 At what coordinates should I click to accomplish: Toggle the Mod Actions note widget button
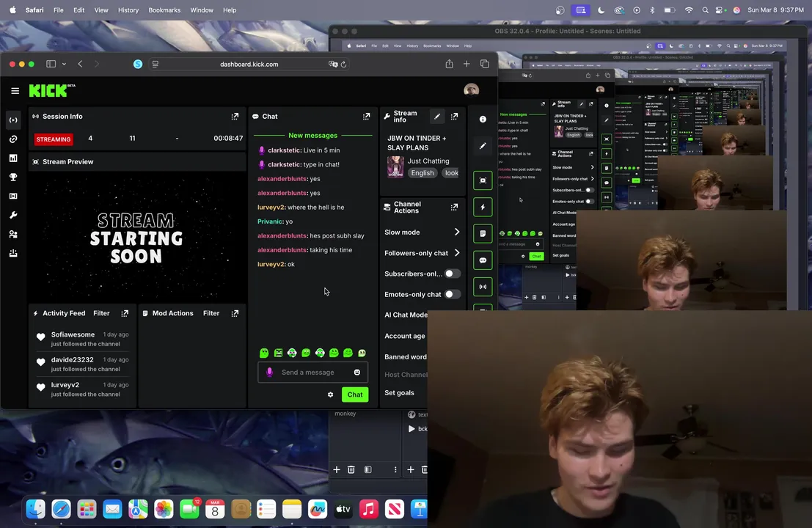(x=483, y=233)
